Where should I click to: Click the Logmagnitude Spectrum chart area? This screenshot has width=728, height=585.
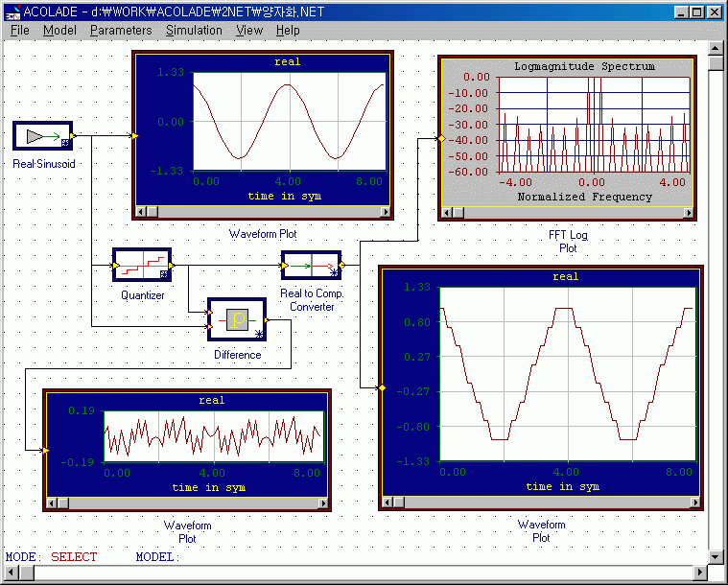click(x=595, y=125)
